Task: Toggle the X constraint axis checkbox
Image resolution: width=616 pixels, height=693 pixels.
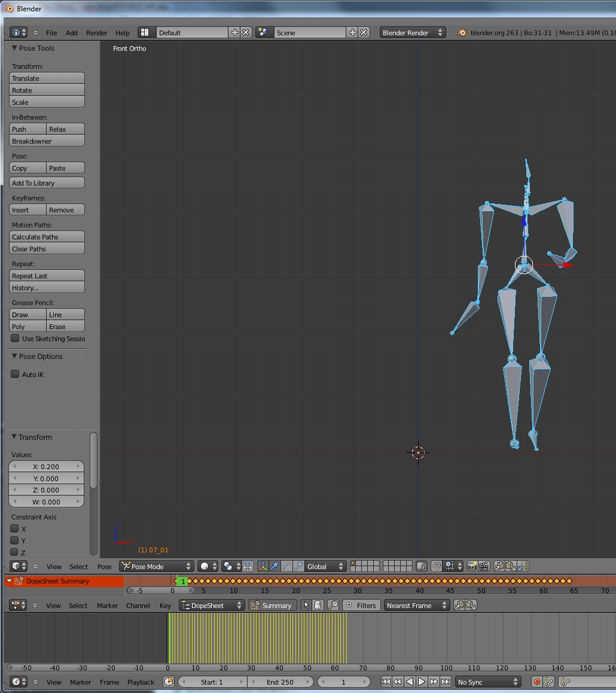Action: (x=13, y=528)
